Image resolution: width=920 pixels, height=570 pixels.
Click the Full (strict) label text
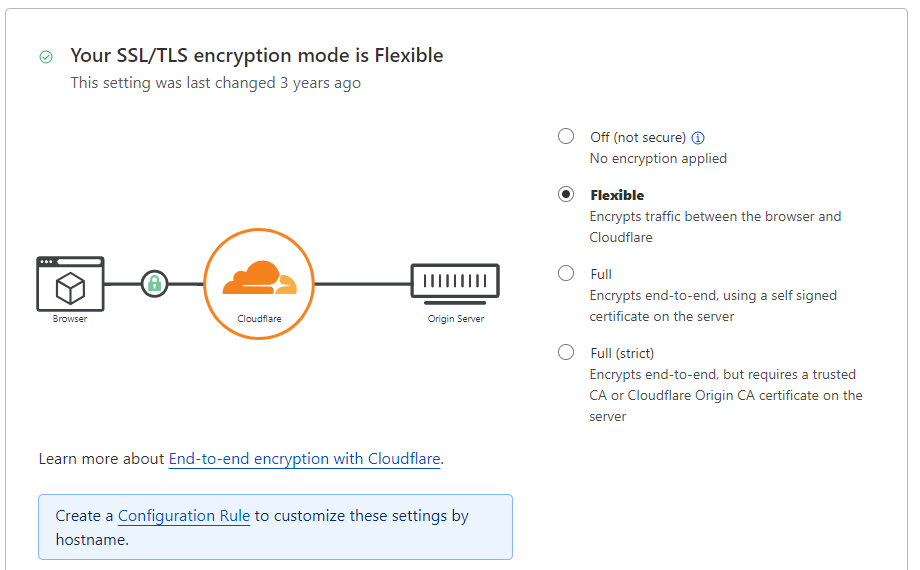click(x=622, y=353)
